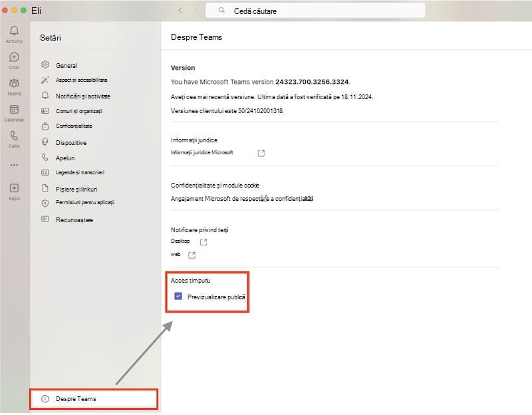Image resolution: width=532 pixels, height=415 pixels.
Task: Open Despre Teams at sidebar bottom
Action: point(94,399)
